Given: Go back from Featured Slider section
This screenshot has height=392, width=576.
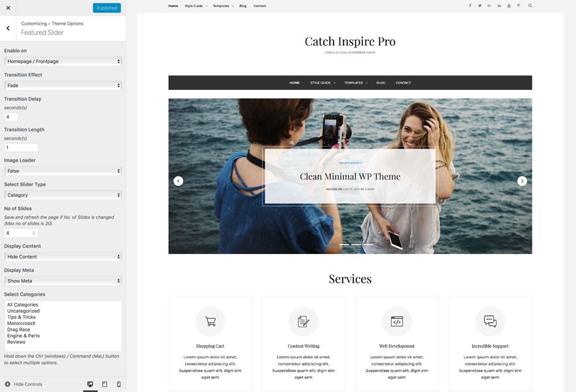Looking at the screenshot, I should point(8,28).
